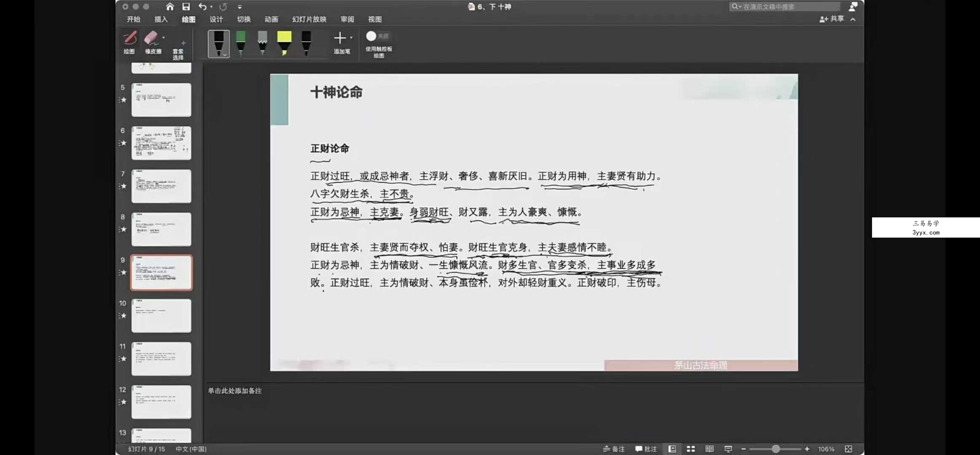The height and width of the screenshot is (455, 980).
Task: Toggle the 备注 notes pane button
Action: (x=614, y=449)
